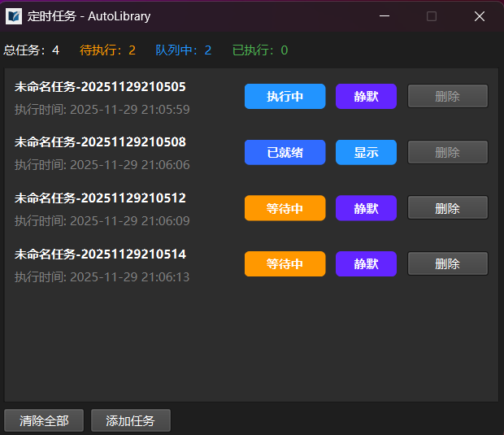Toggle 静默 mode for task ending 210514
This screenshot has height=435, width=504.
(366, 264)
